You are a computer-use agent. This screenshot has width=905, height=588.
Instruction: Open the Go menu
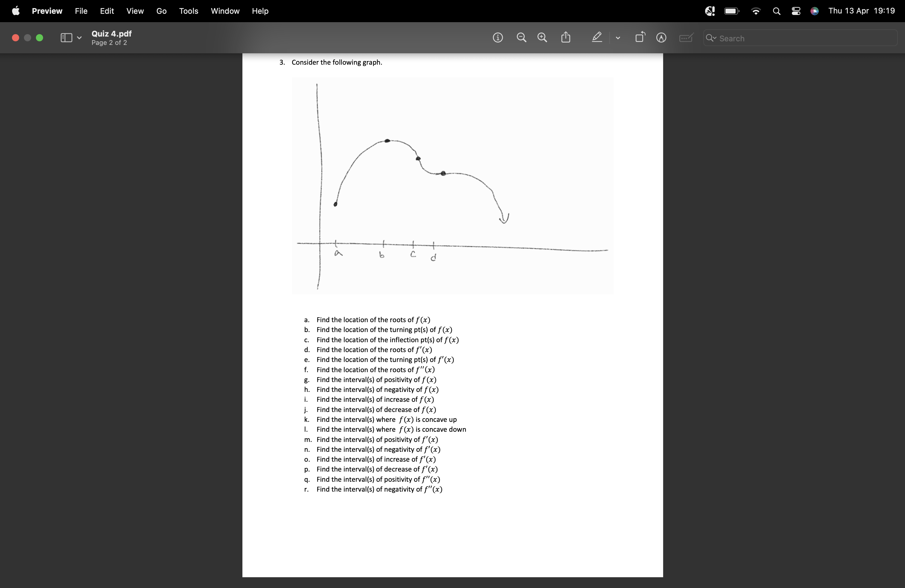tap(161, 11)
